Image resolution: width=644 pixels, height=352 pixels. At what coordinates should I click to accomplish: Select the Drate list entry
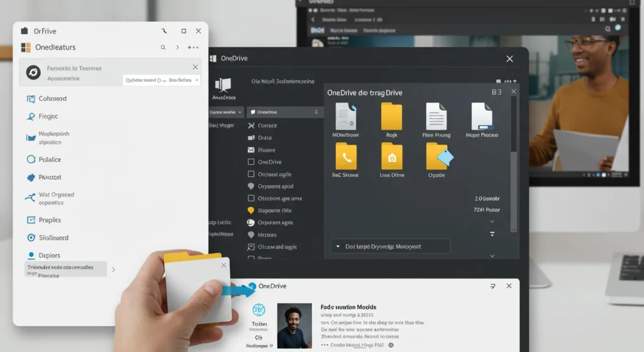click(260, 138)
